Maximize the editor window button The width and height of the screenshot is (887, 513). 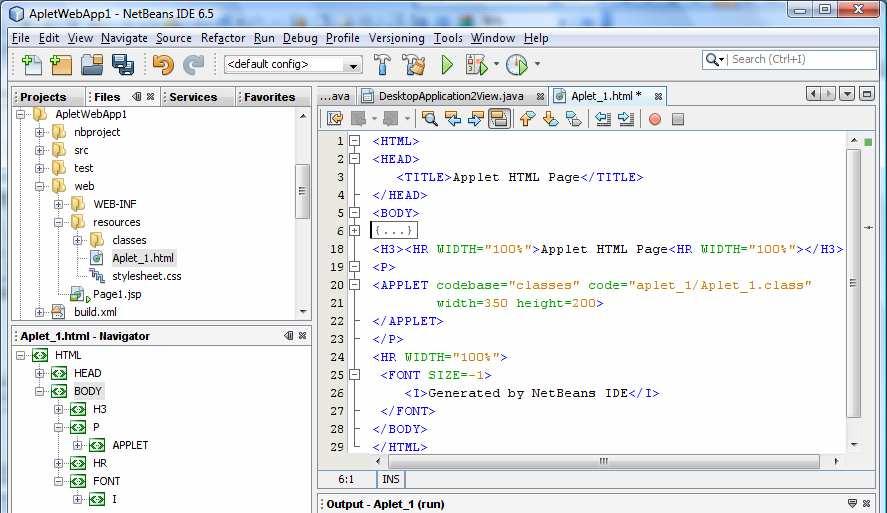pyautogui.click(x=867, y=94)
